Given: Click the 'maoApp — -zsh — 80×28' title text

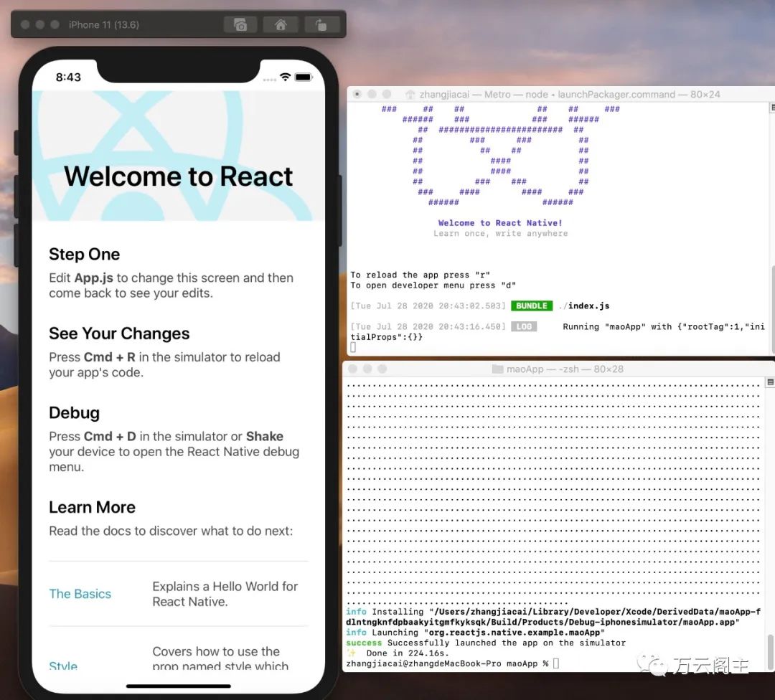Looking at the screenshot, I should (x=565, y=369).
